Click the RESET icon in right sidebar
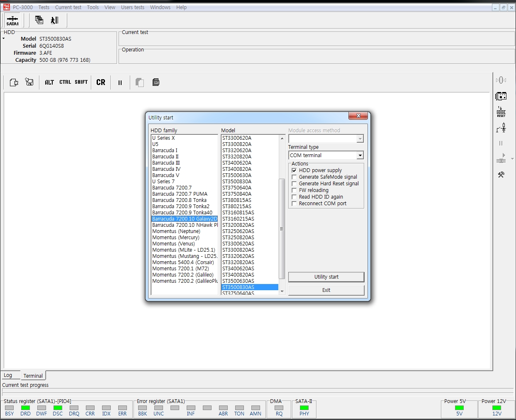Screen dimensions: 516x420 point(501,112)
